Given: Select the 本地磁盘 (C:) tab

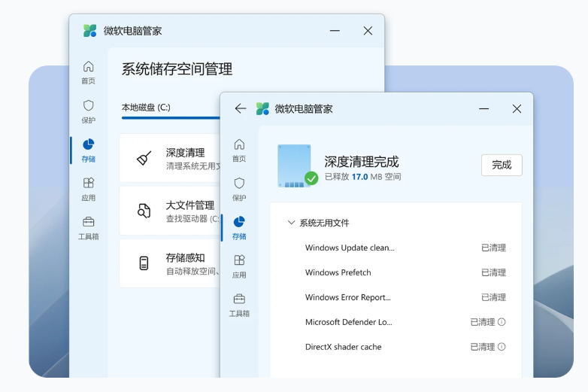Looking at the screenshot, I should [x=146, y=108].
